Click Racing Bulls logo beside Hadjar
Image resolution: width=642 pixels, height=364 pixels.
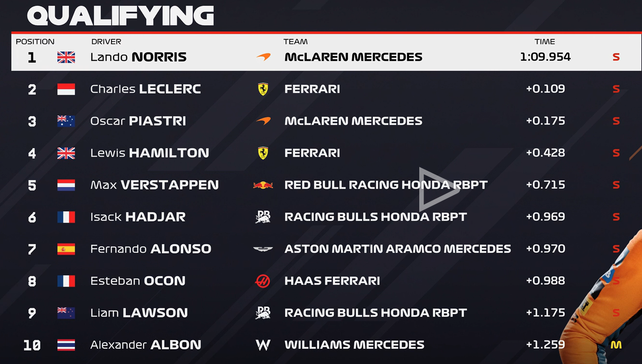[263, 217]
